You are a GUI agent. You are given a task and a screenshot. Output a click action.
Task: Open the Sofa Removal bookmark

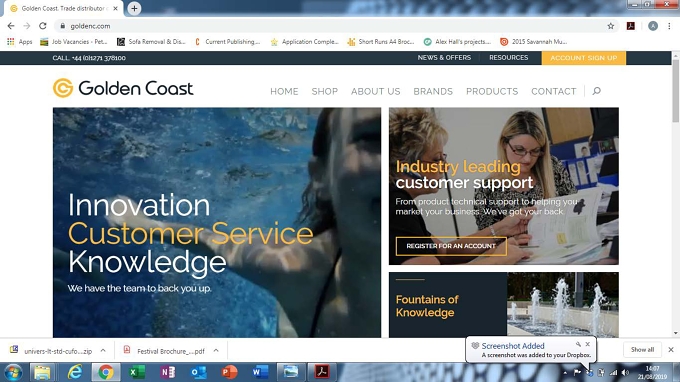point(151,42)
